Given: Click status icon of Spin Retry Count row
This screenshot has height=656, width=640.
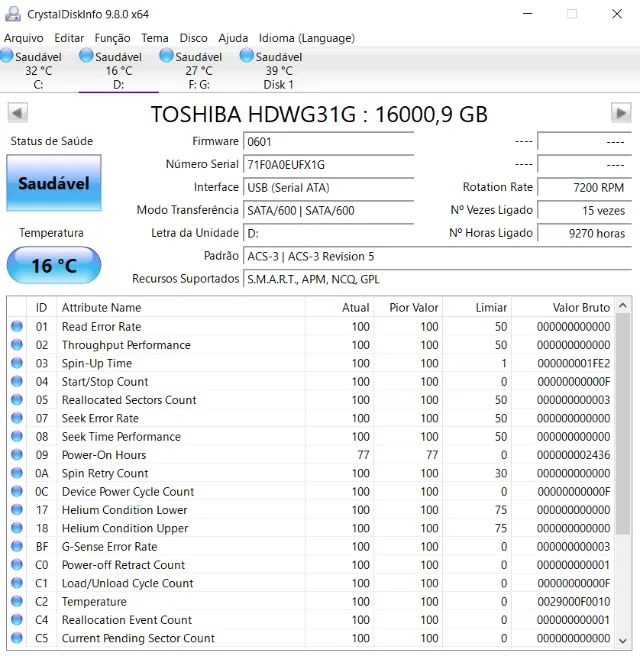Looking at the screenshot, I should tap(17, 473).
